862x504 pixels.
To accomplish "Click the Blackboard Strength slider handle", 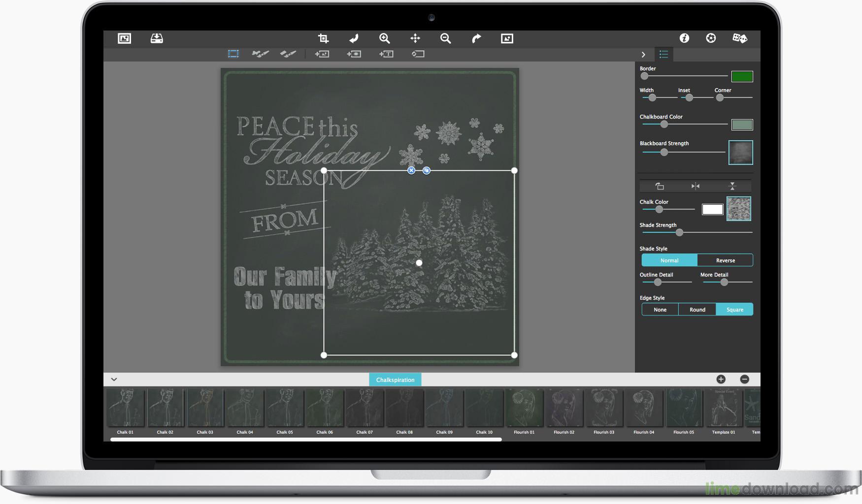I will [x=664, y=153].
